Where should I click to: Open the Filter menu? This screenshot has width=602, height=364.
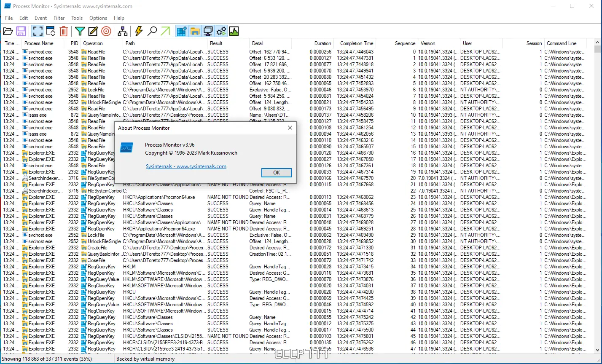(59, 18)
